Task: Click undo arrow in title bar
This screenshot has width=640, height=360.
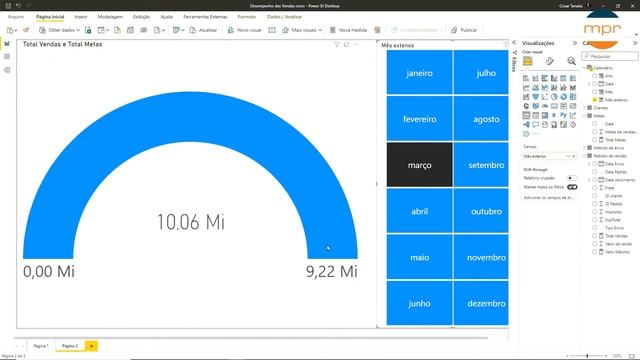Action: pyautogui.click(x=18, y=6)
